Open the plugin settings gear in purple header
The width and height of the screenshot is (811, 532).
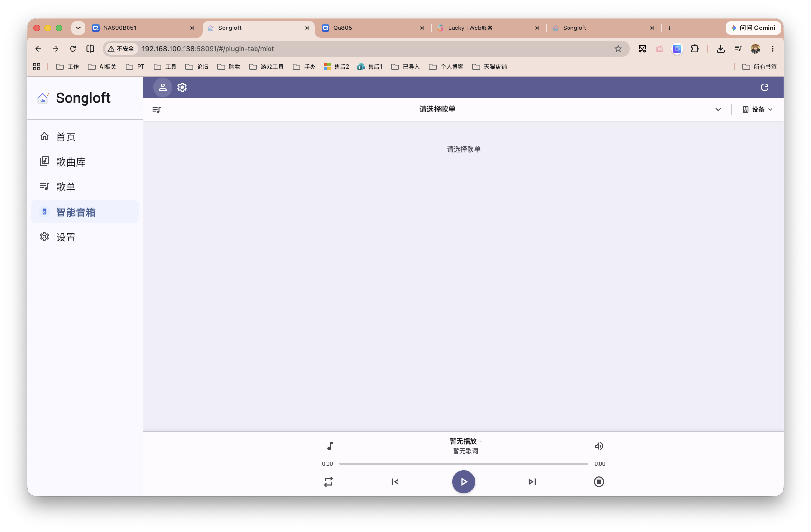[x=182, y=87]
